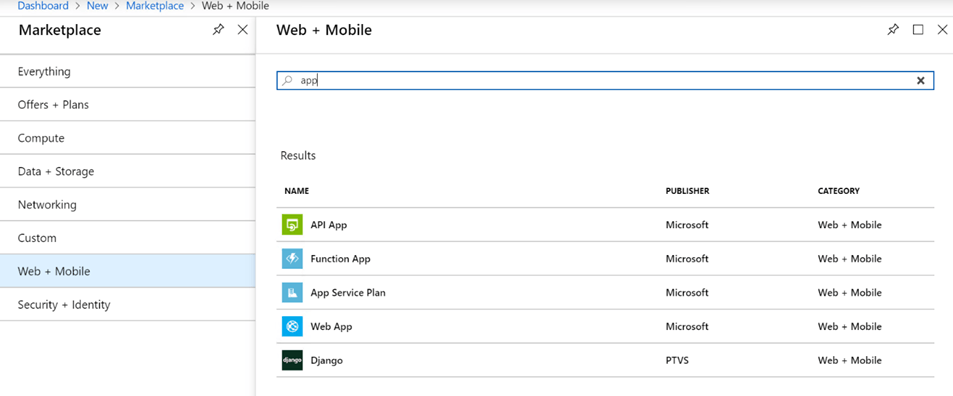The width and height of the screenshot is (953, 396).
Task: Open the Django result
Action: tap(605, 360)
